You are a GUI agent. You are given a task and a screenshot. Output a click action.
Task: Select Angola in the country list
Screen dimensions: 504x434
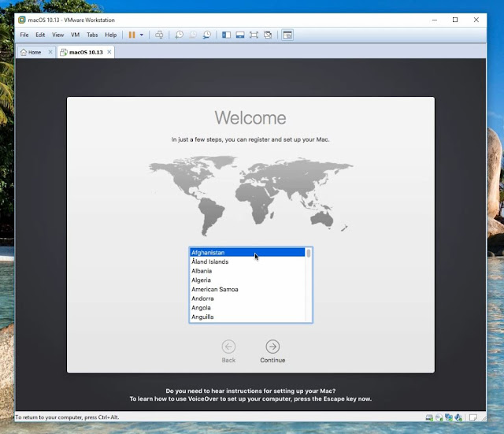[x=247, y=308]
